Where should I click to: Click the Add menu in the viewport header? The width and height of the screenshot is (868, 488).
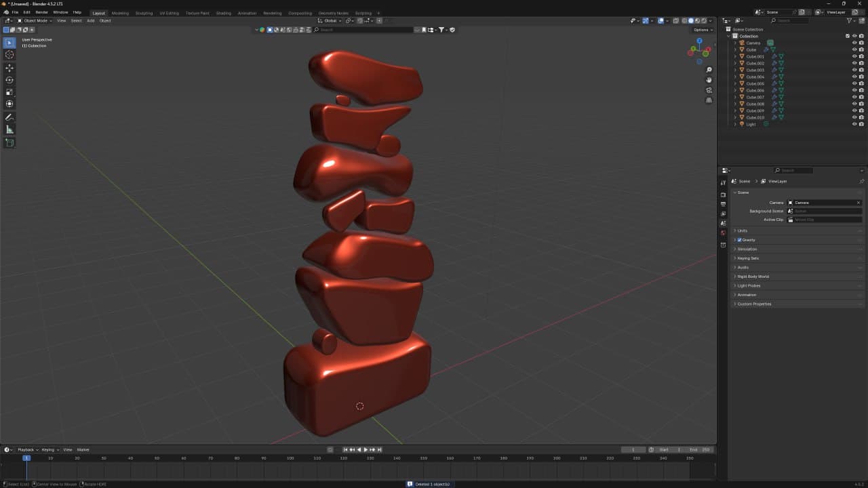click(x=90, y=21)
